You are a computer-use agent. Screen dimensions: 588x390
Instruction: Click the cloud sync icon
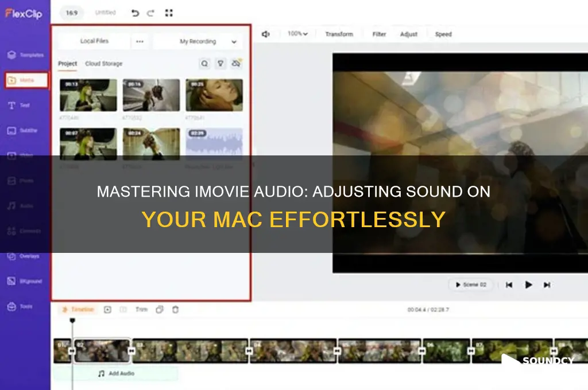(236, 63)
